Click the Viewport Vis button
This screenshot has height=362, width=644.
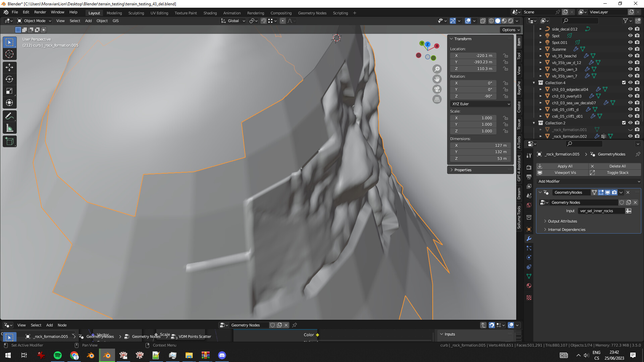tap(562, 173)
